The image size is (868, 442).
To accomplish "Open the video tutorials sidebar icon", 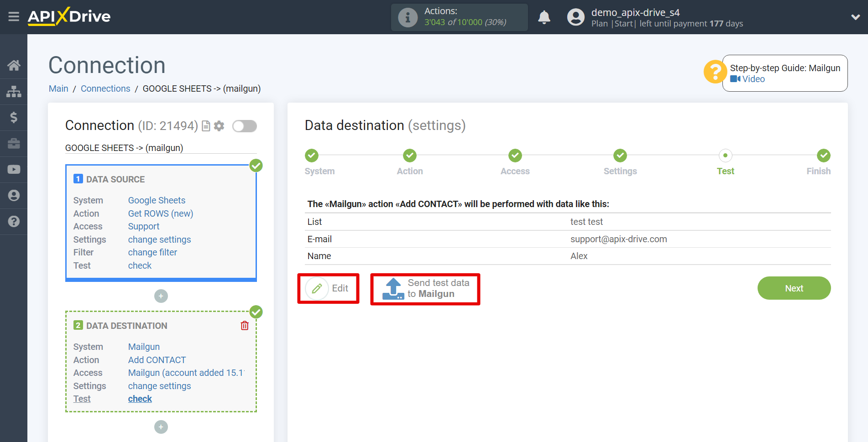I will [x=14, y=169].
